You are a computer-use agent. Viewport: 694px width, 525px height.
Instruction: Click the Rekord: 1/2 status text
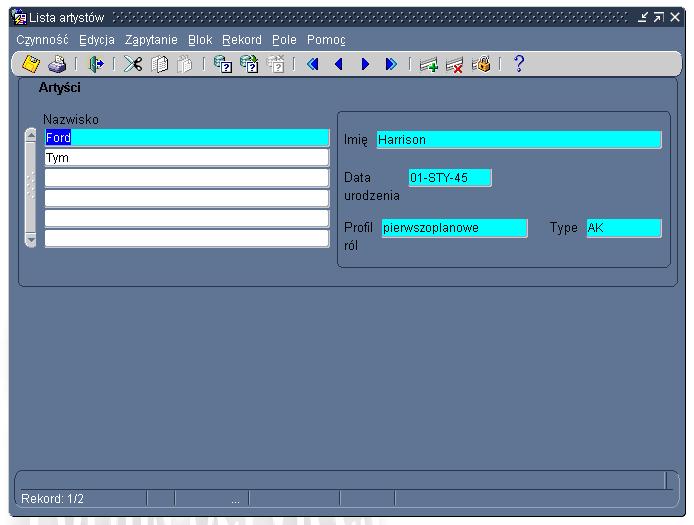[x=52, y=499]
